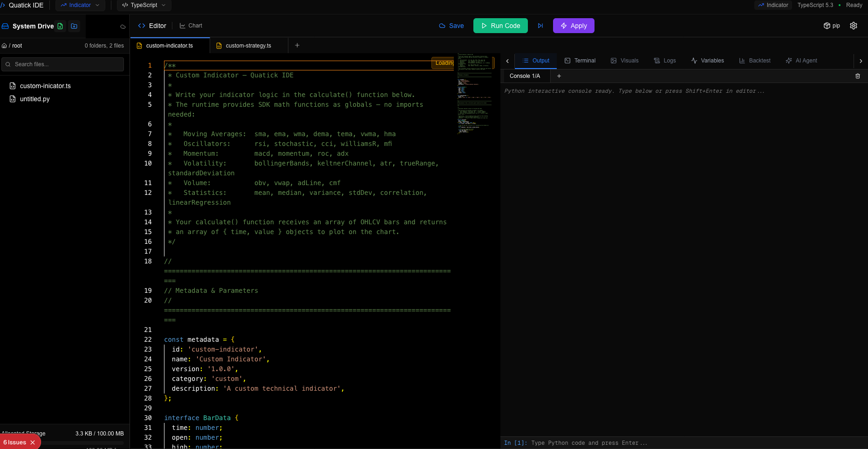Open settings via the gear icon
The height and width of the screenshot is (449, 868).
854,26
